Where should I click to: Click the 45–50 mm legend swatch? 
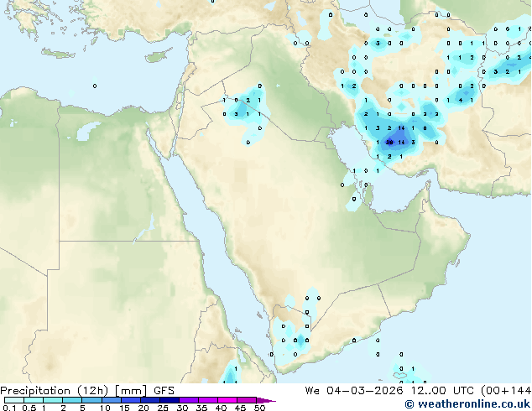pos(247,400)
